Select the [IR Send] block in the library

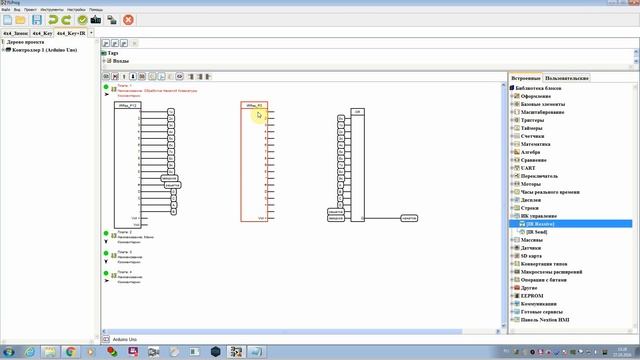point(537,232)
